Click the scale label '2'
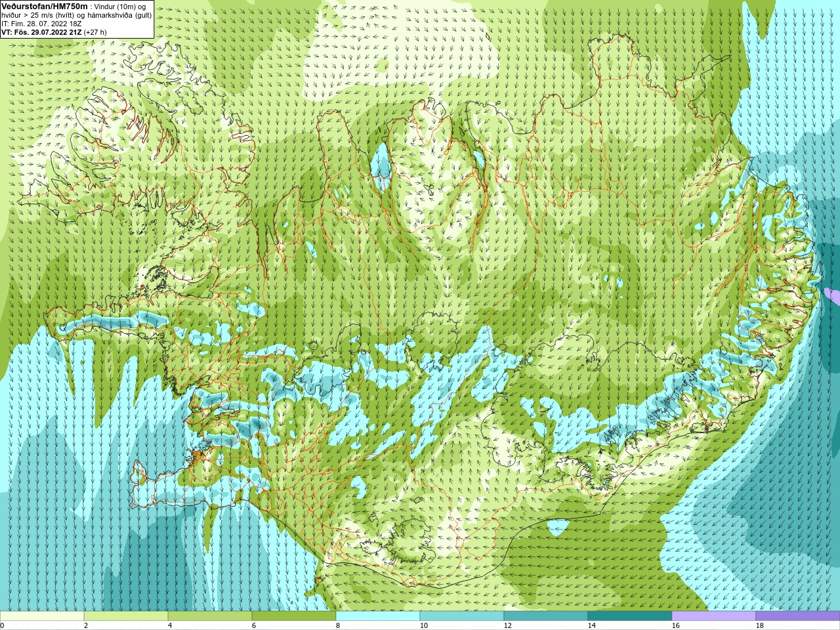Image resolution: width=840 pixels, height=630 pixels. (x=86, y=625)
